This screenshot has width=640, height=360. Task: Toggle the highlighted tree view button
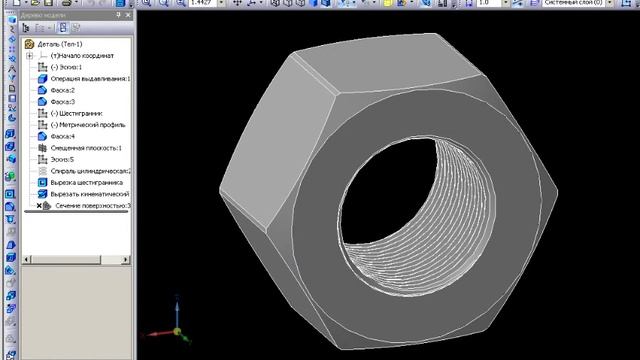point(63,28)
